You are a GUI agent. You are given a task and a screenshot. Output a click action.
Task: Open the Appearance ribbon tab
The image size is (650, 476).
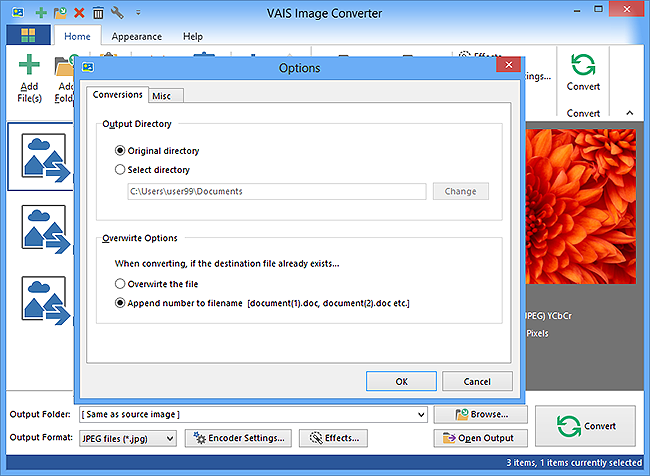point(136,36)
